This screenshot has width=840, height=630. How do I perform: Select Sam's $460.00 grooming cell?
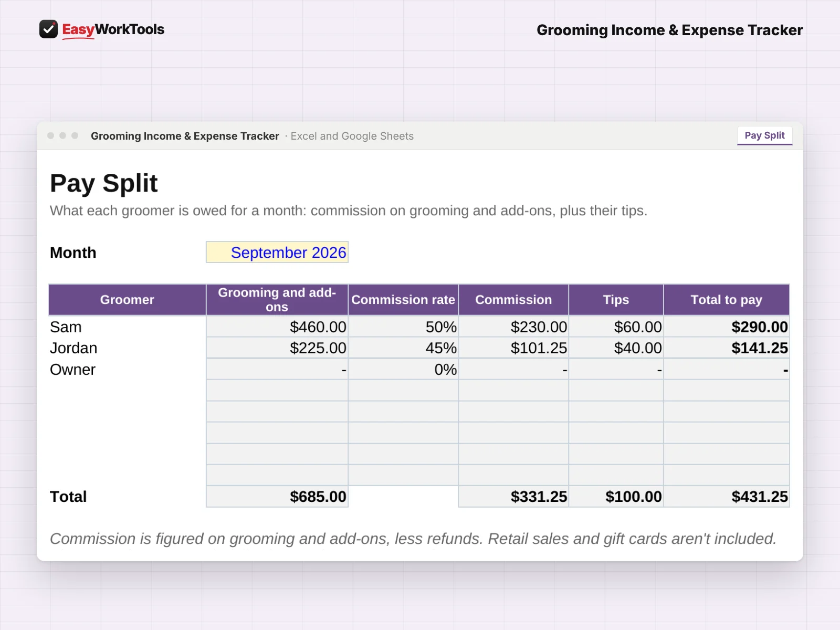point(277,327)
